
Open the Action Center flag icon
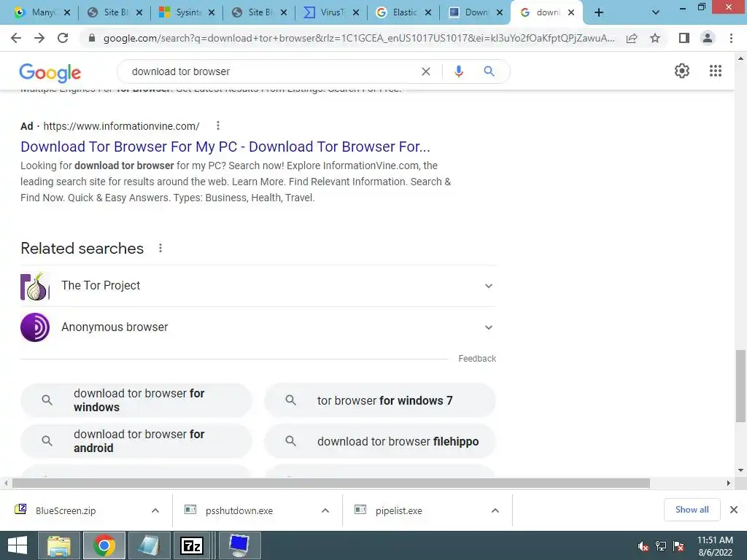pyautogui.click(x=678, y=546)
